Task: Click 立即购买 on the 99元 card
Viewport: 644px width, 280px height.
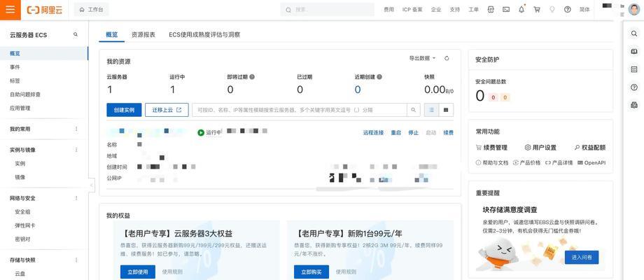Action: [311, 272]
